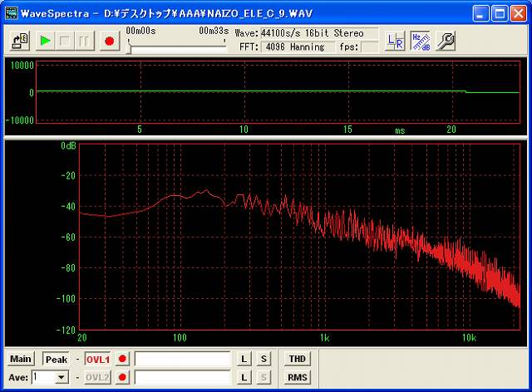Toggle the THD measurement button
Image resolution: width=532 pixels, height=392 pixels.
coord(298,359)
